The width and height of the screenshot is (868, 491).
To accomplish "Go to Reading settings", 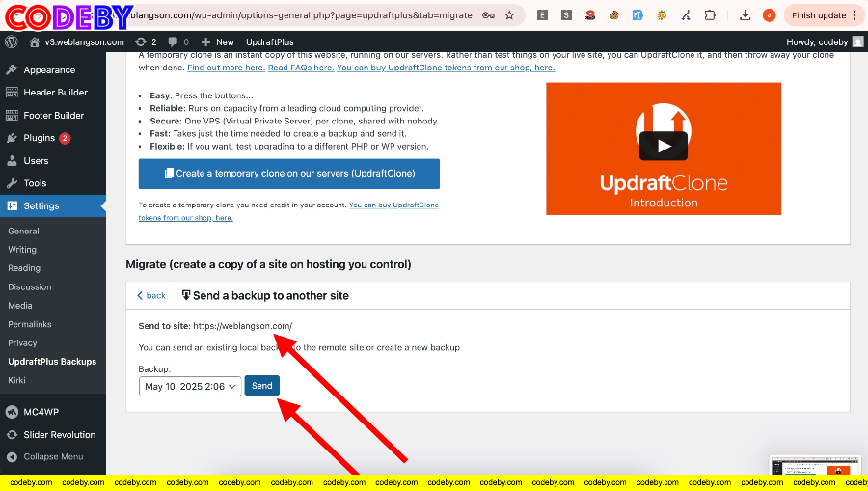I will [x=24, y=268].
